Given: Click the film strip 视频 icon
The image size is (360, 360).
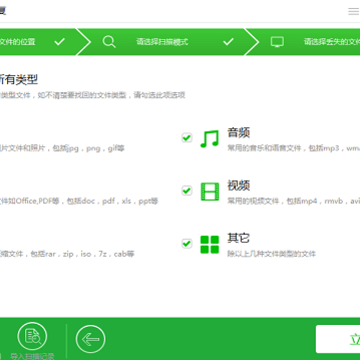Looking at the screenshot, I should [x=210, y=192].
